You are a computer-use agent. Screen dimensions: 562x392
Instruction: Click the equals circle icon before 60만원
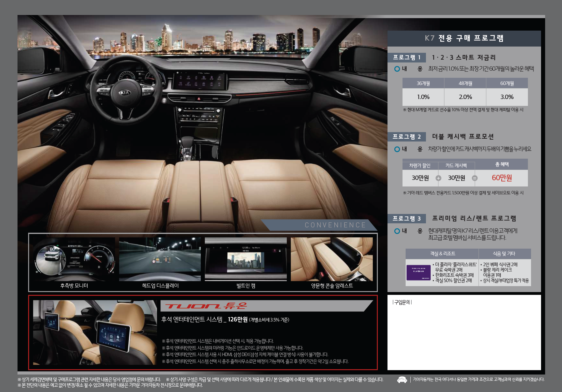pyautogui.click(x=475, y=178)
